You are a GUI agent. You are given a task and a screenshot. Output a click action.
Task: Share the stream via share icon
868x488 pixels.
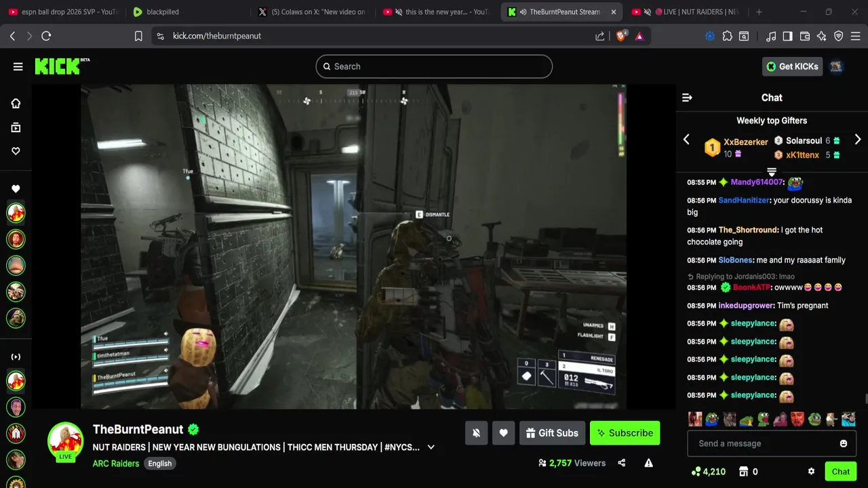click(622, 463)
